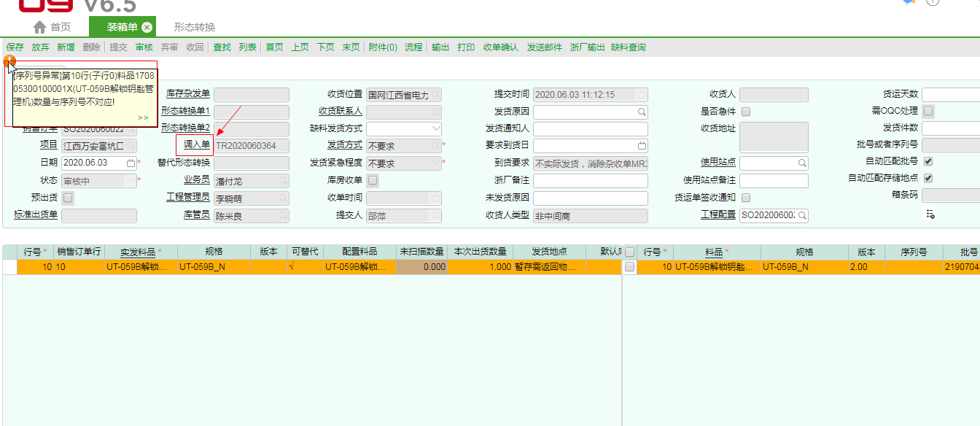The width and height of the screenshot is (980, 426).
Task: Click search icon in 工程配置 field
Action: pyautogui.click(x=802, y=216)
